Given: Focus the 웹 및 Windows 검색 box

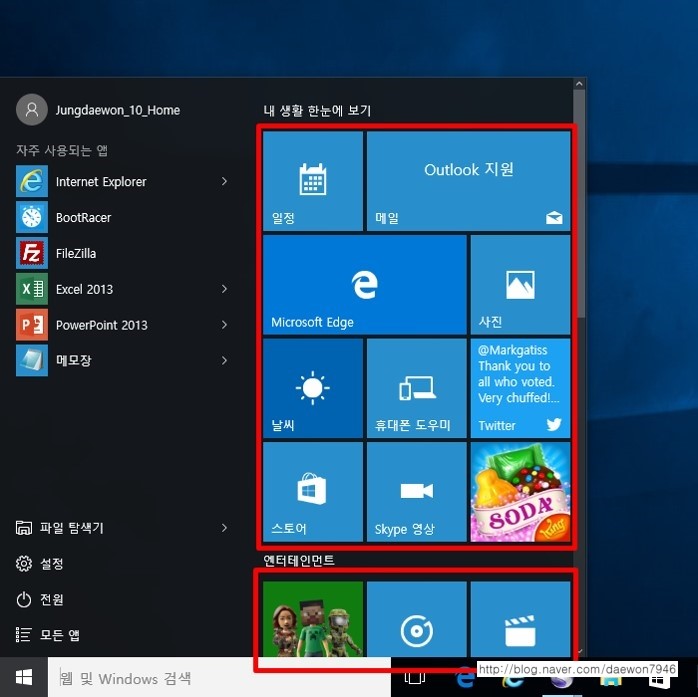Looking at the screenshot, I should (219, 677).
